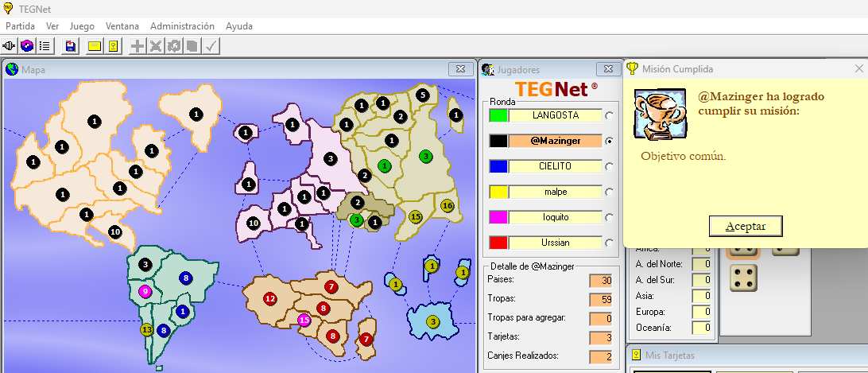The height and width of the screenshot is (373, 868).
Task: Select the Urssian player radio button
Action: 610,243
